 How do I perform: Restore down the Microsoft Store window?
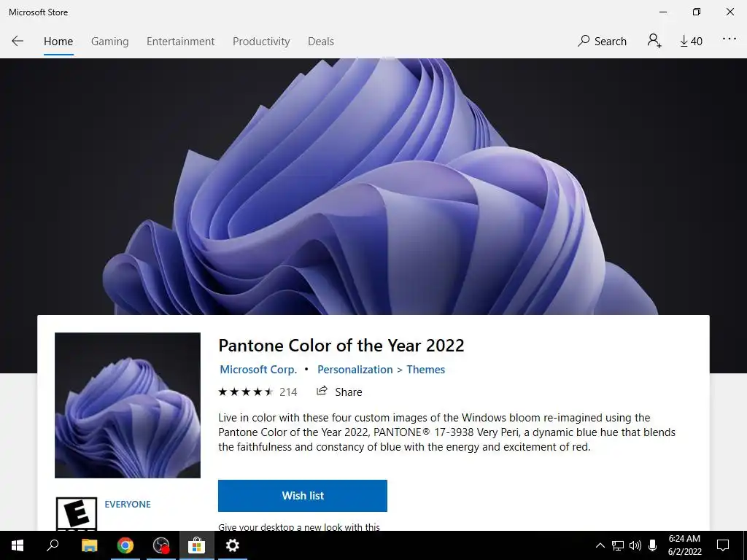(x=697, y=12)
